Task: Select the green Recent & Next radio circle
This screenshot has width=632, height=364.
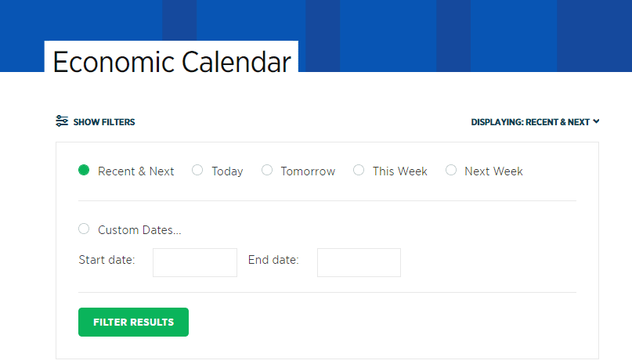Action: pyautogui.click(x=84, y=170)
